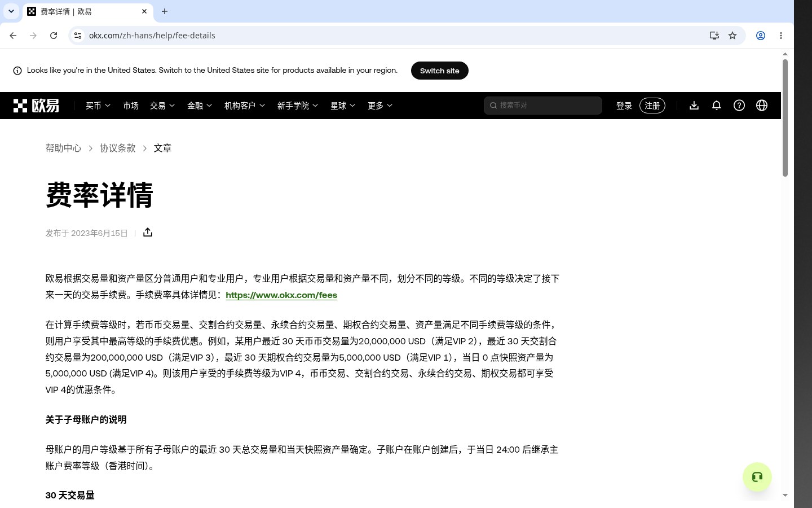Click the scrollbar up arrow

(x=785, y=54)
